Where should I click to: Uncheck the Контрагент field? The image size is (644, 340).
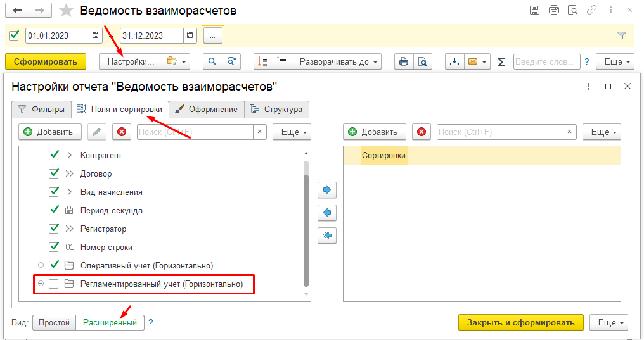(x=54, y=155)
